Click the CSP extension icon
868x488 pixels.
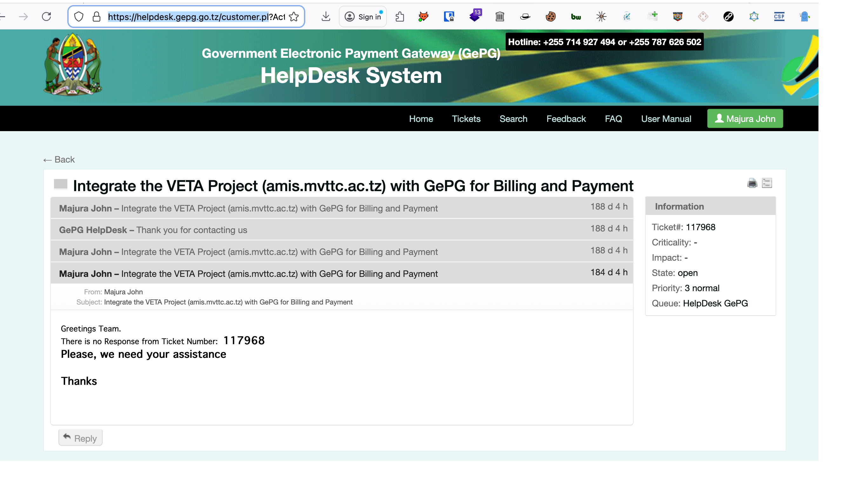779,17
